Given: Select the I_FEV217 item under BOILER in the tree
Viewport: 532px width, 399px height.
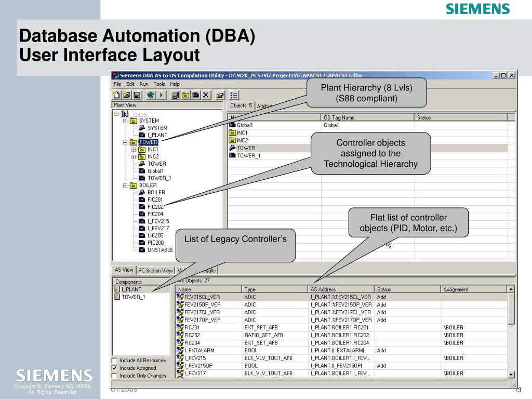Looking at the screenshot, I should click(x=158, y=229).
